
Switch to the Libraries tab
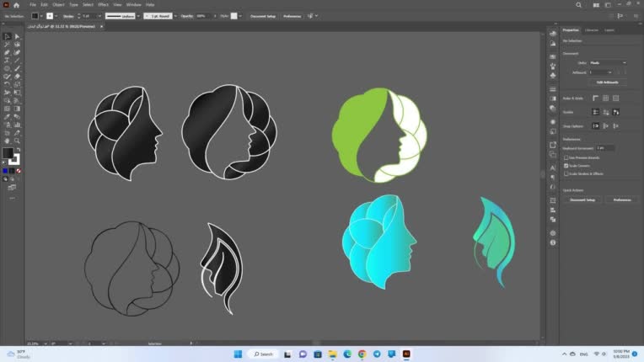[592, 30]
